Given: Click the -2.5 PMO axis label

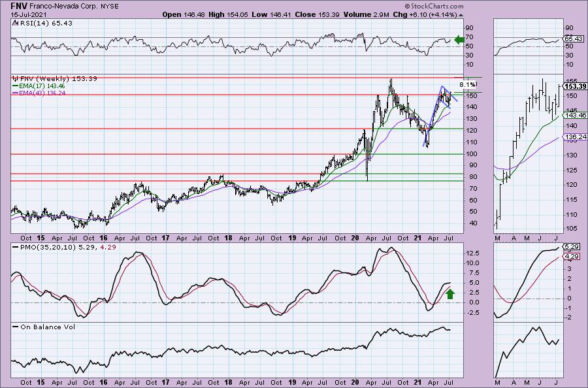Looking at the screenshot, I should [472, 313].
